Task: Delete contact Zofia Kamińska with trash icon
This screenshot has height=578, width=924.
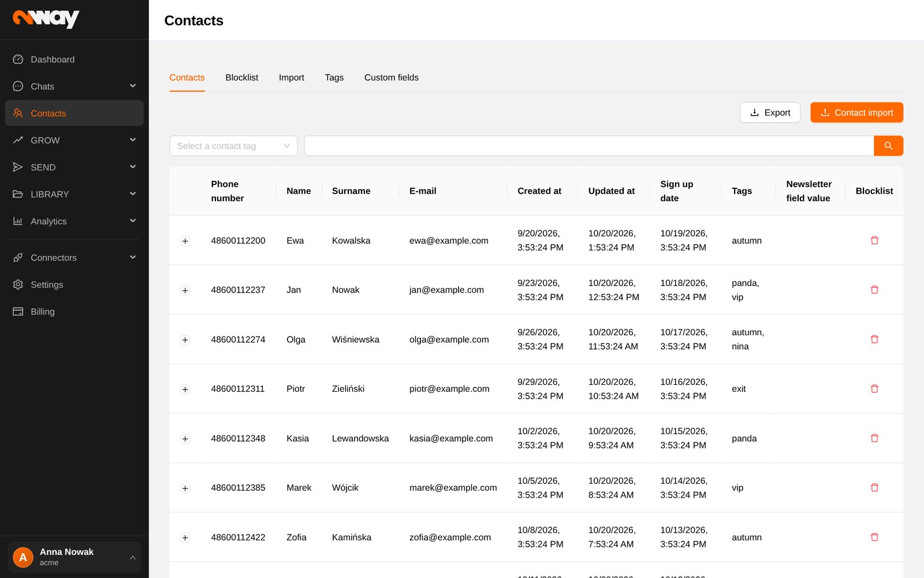Action: 874,537
